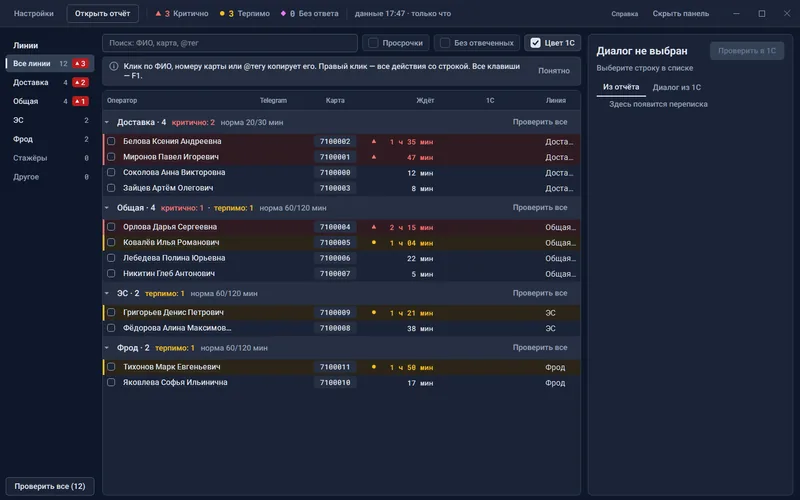Select the Фрод line in the sidebar
800x500 pixels.
[x=49, y=139]
